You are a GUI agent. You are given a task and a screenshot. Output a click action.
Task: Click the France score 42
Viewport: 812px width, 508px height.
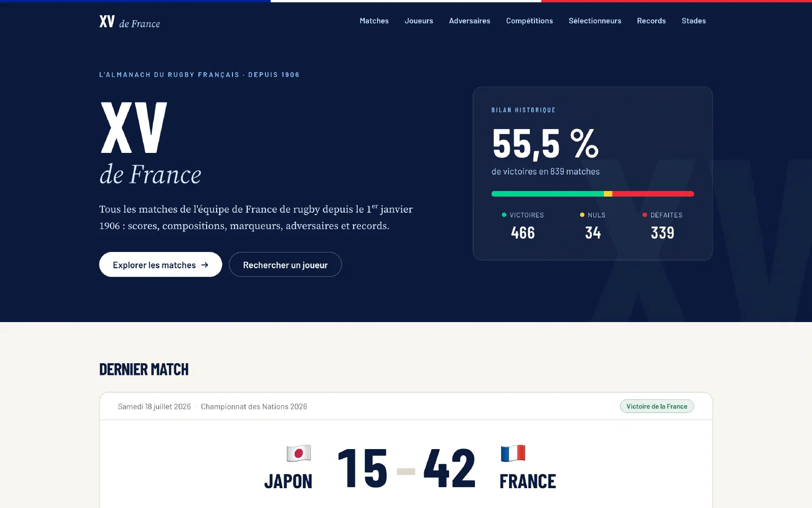(450, 468)
